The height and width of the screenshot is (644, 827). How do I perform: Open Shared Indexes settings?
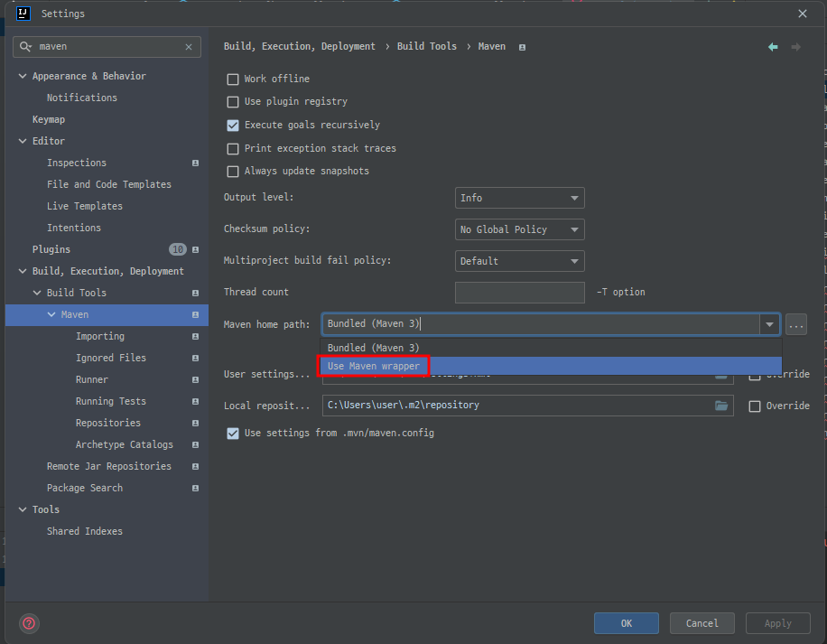[x=84, y=531]
